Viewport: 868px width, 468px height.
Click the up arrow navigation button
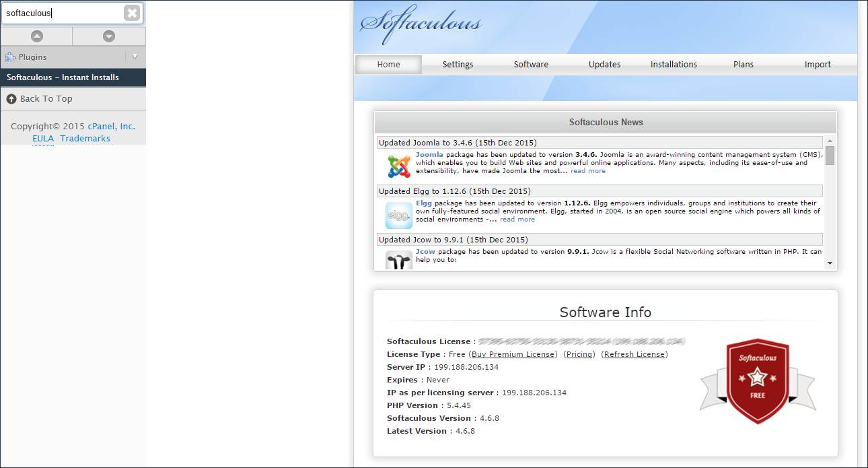coord(37,36)
